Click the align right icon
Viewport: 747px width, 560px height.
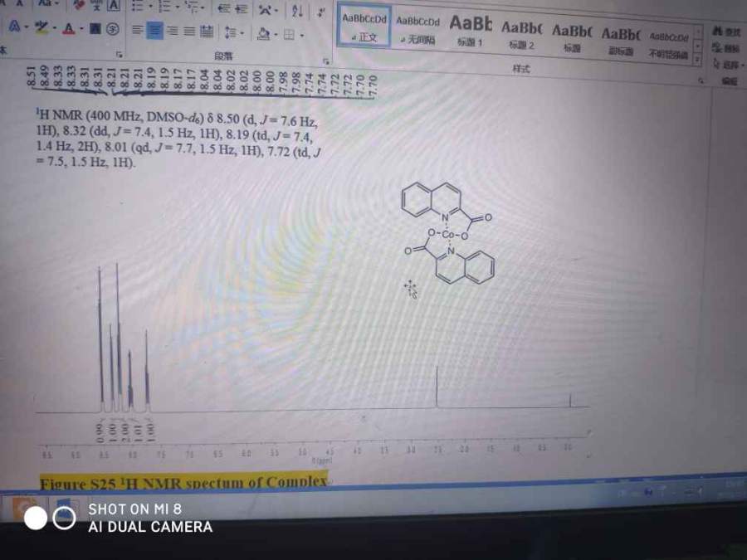pos(172,32)
